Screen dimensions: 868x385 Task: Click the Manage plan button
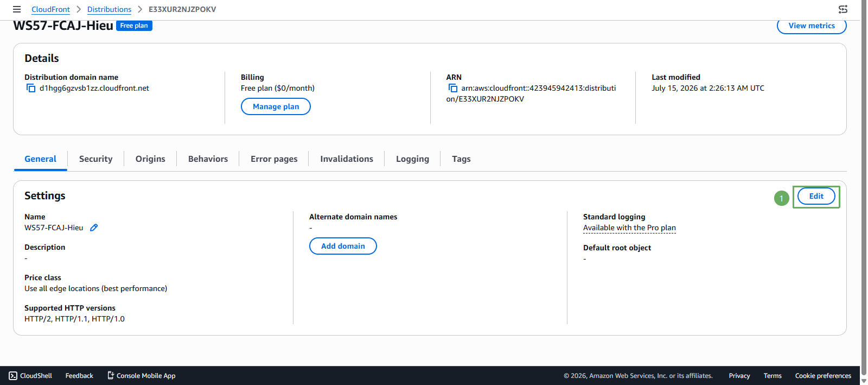pos(276,106)
